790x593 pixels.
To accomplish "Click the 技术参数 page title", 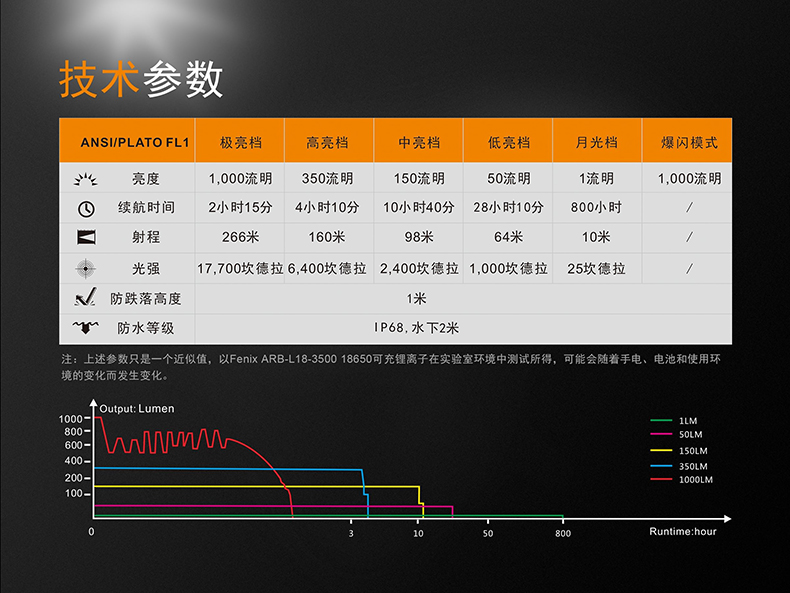I will (x=140, y=80).
